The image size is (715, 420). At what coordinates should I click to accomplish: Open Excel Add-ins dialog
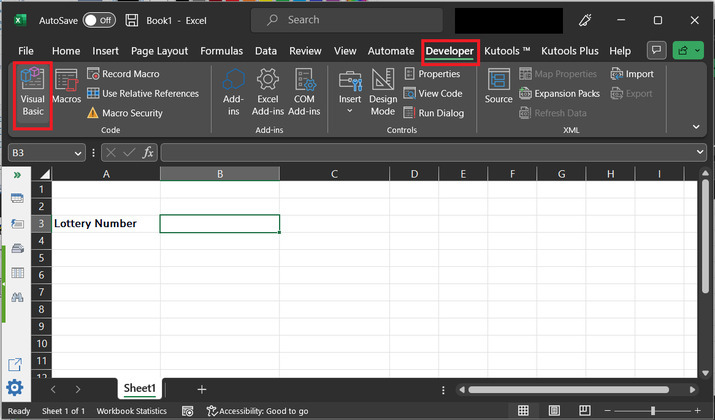(267, 92)
